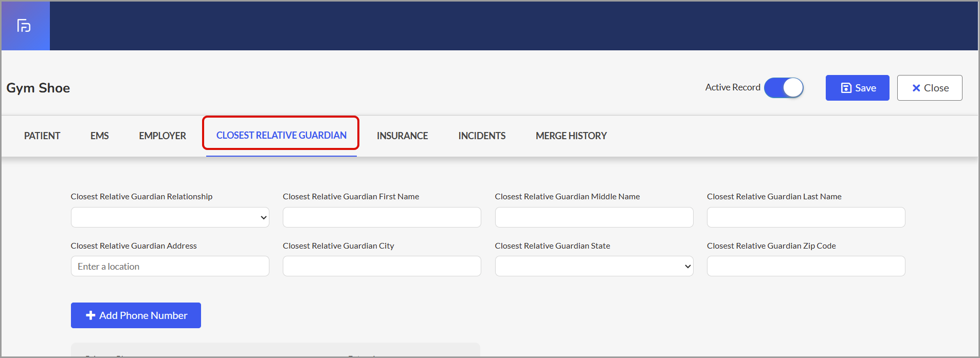Viewport: 980px width, 358px height.
Task: Save the patient record
Action: pyautogui.click(x=857, y=88)
